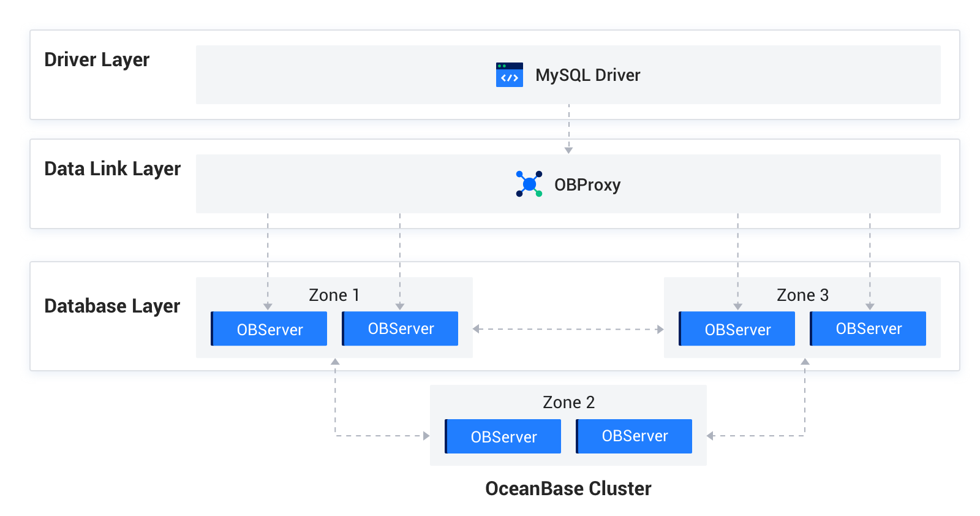
Task: Click the "Database Layer" heading
Action: [112, 306]
